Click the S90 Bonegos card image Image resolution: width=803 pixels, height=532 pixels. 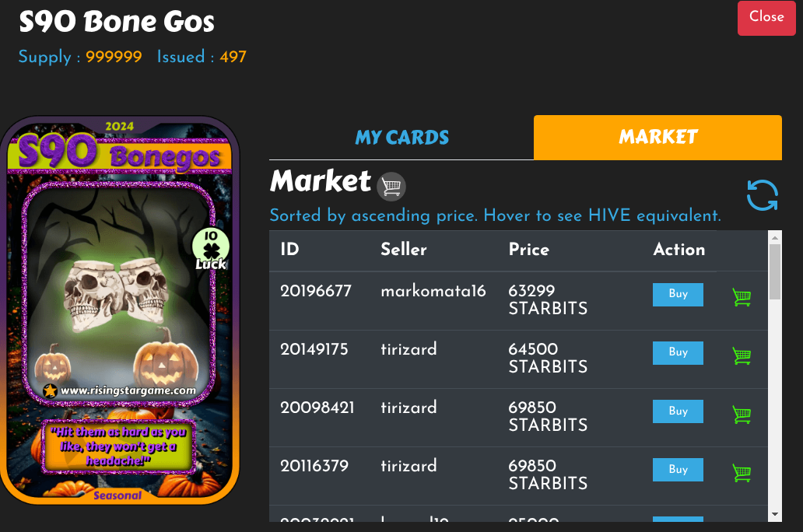tap(119, 311)
